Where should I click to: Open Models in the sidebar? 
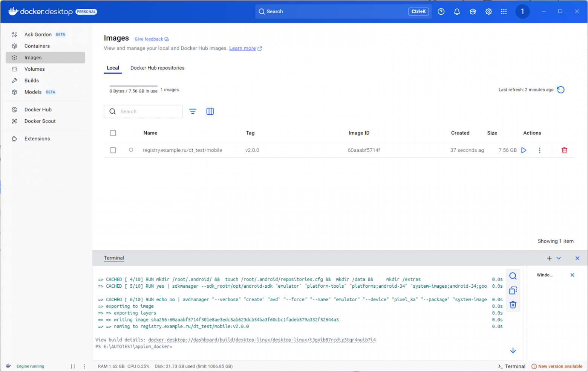(x=46, y=92)
